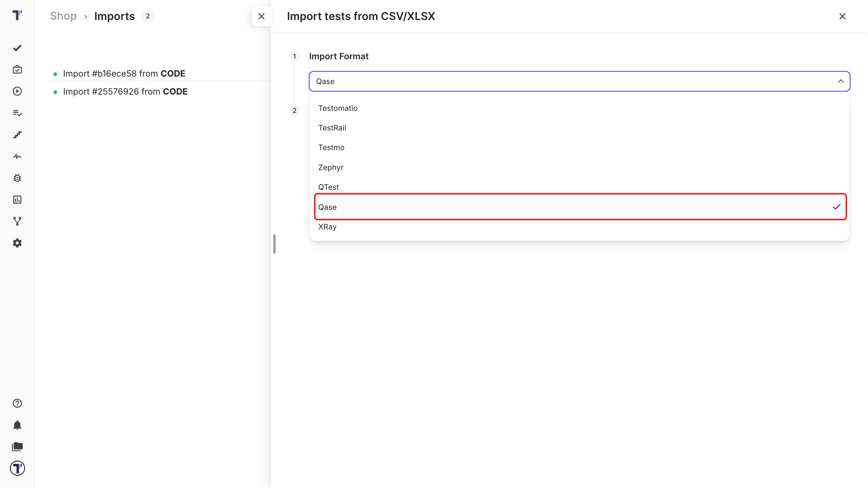Screen dimensions: 868x488
Task: Click step 1 indicator of import wizard
Action: click(x=294, y=56)
